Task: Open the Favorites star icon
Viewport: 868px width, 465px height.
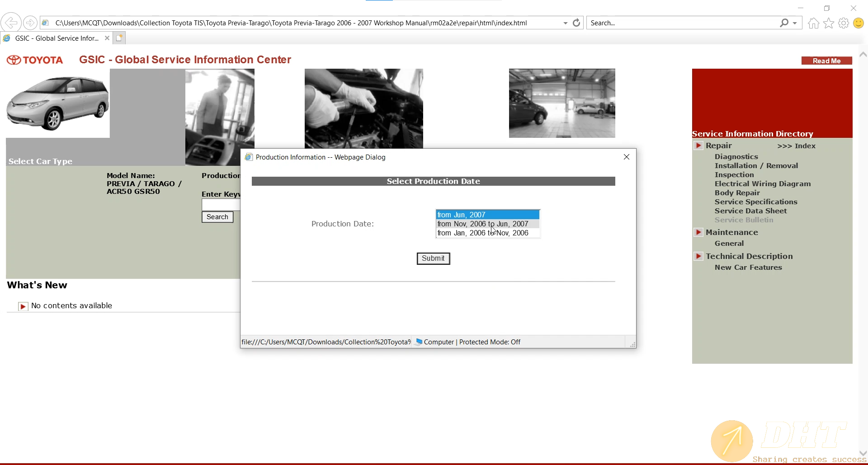Action: click(x=828, y=23)
